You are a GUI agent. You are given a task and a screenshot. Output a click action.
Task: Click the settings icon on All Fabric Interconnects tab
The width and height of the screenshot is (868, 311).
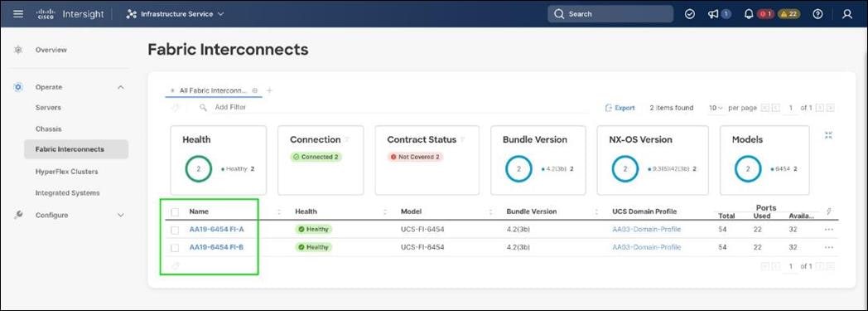point(254,90)
